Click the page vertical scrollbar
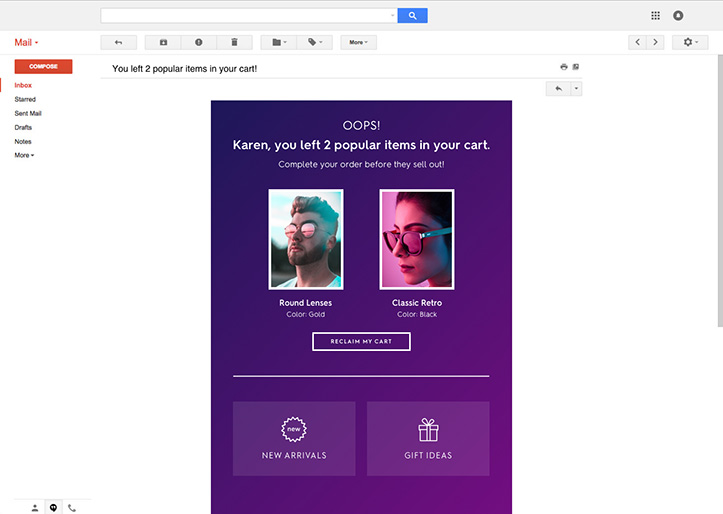This screenshot has height=514, width=723. 720,190
